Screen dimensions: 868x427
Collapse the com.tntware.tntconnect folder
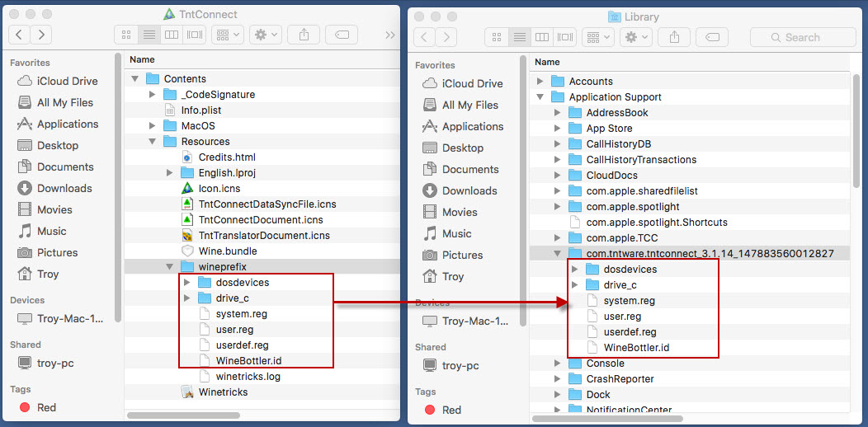point(558,254)
